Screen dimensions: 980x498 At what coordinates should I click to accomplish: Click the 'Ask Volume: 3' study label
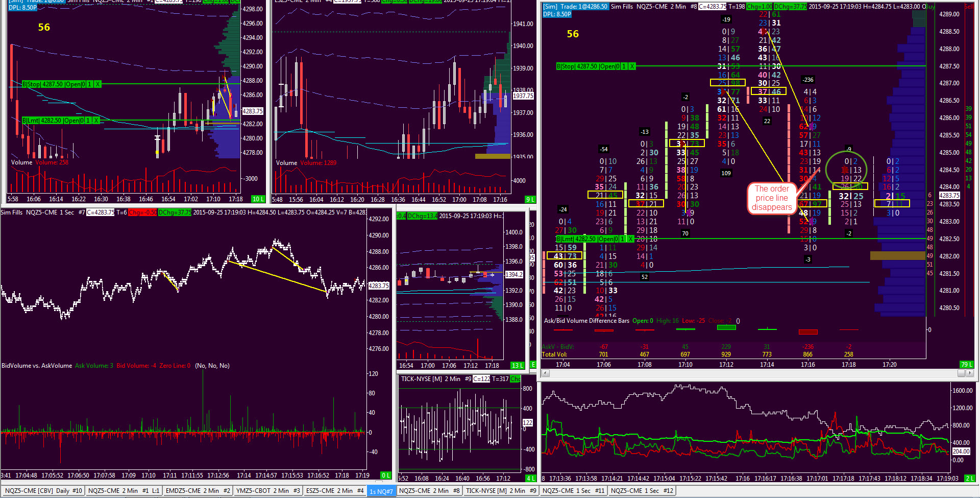(94, 366)
